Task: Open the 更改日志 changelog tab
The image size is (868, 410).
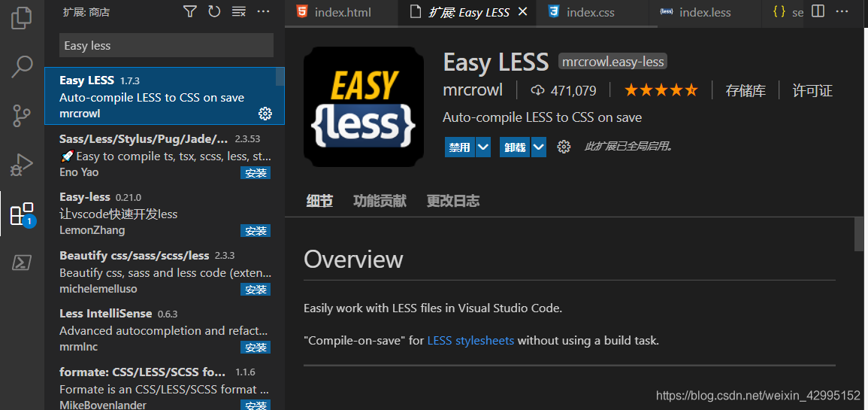Action: tap(453, 201)
